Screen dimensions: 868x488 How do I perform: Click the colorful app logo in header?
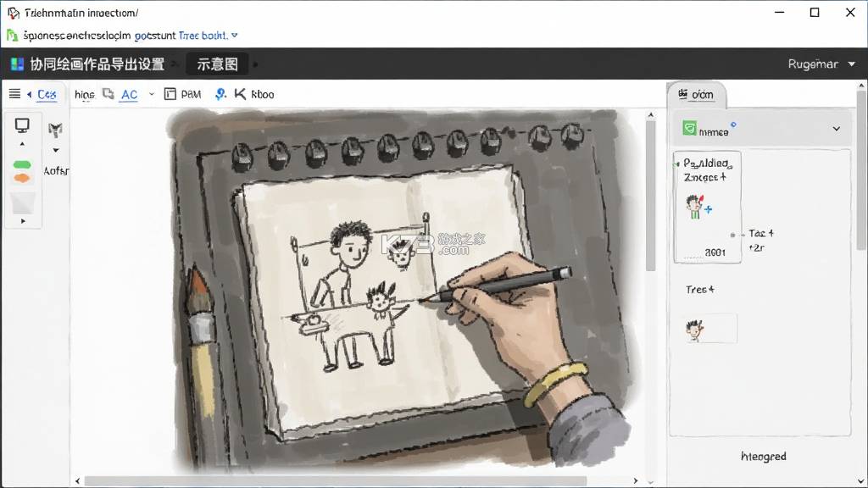[17, 64]
